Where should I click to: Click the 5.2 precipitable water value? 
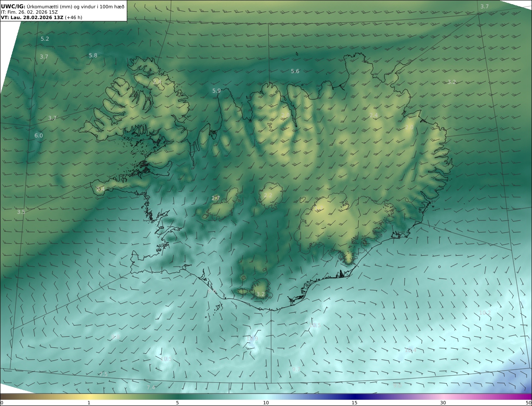[44, 39]
